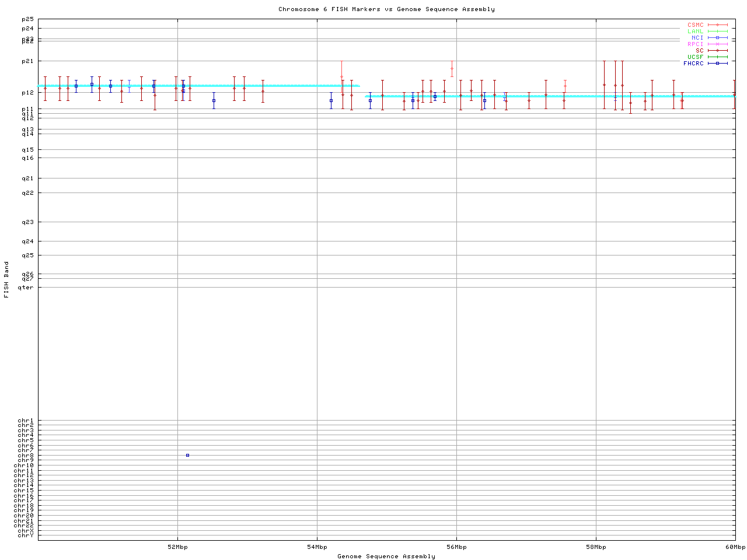
Task: Click the lone blue square on chr8 row
Action: coord(187,455)
